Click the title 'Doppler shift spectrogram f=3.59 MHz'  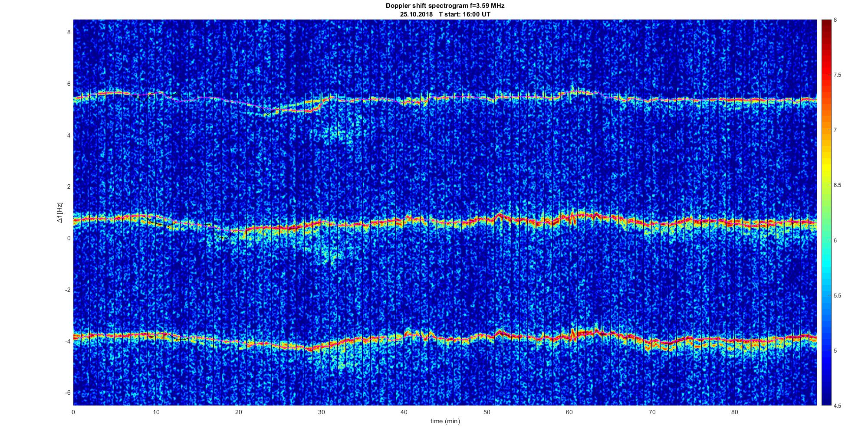[x=445, y=6]
